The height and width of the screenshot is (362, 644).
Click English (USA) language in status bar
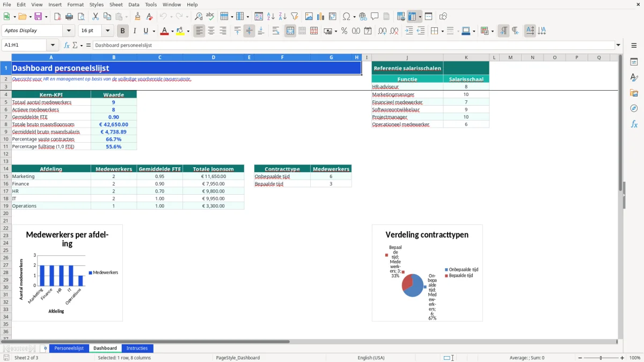371,358
